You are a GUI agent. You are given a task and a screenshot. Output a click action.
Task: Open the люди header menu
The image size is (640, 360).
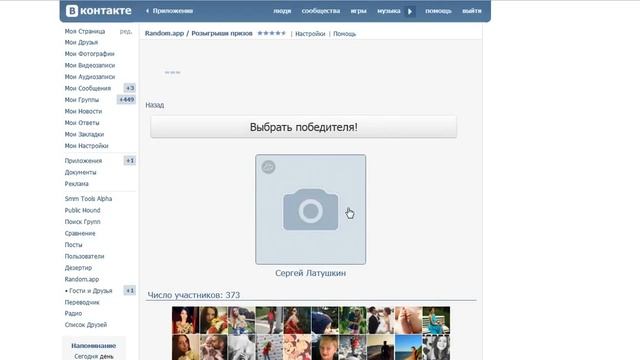282,11
